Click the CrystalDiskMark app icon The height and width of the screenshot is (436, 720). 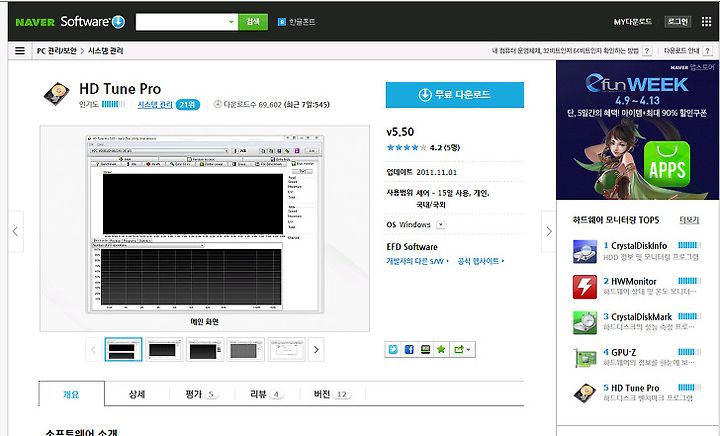tap(585, 322)
